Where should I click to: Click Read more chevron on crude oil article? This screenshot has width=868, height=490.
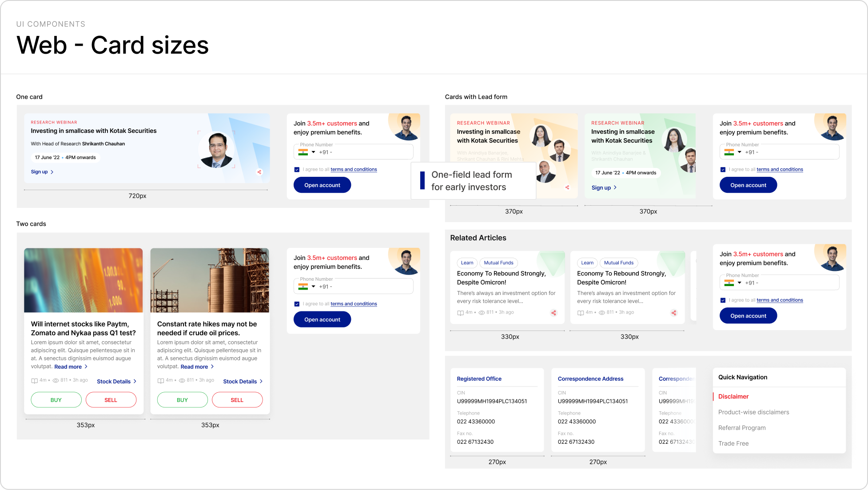tap(212, 367)
